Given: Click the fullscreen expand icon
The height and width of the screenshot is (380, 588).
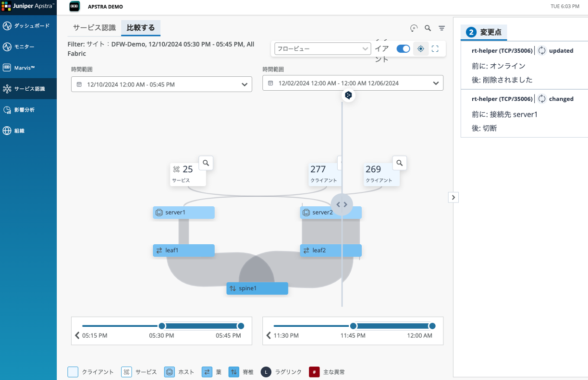Looking at the screenshot, I should 435,49.
